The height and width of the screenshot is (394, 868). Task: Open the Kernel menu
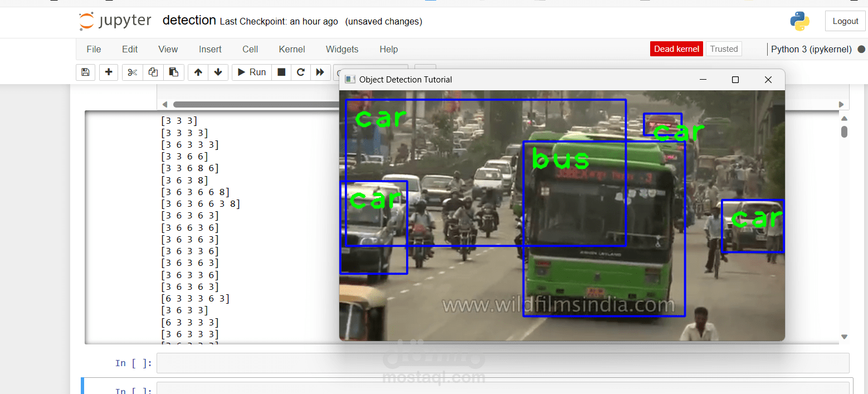(292, 49)
